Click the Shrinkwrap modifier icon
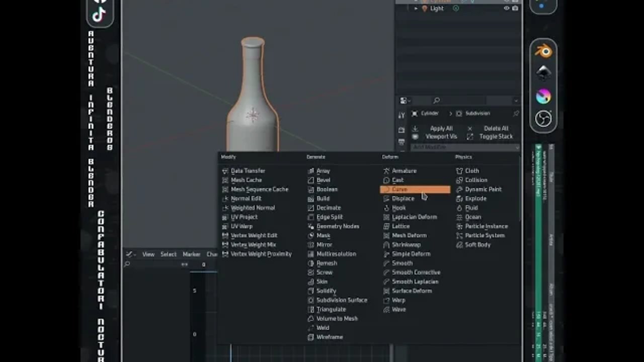This screenshot has height=362, width=644. coord(386,245)
